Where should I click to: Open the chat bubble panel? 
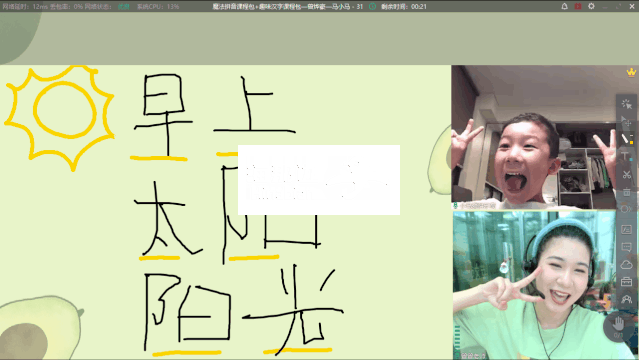[626, 247]
